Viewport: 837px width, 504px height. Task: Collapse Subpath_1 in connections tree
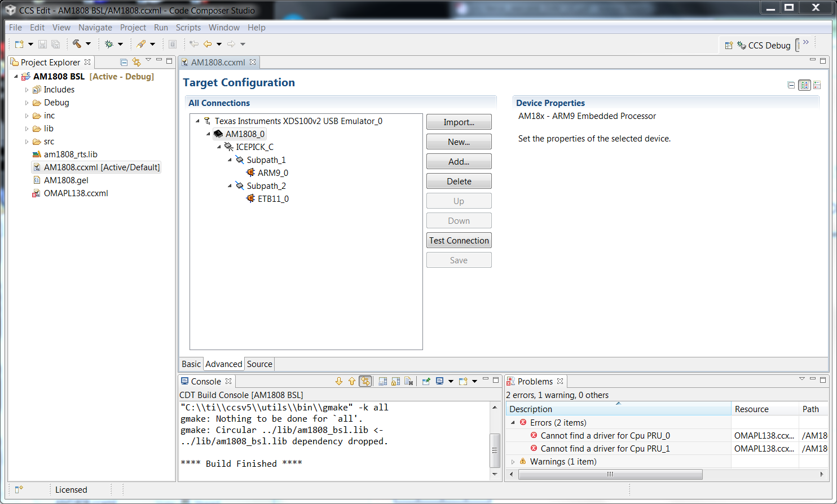click(x=230, y=160)
